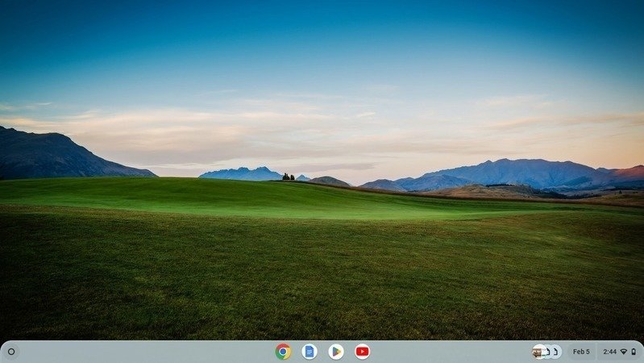Viewport: 644px width, 363px height.
Task: Click empty shelf area left of Chrome
Action: tap(161, 352)
